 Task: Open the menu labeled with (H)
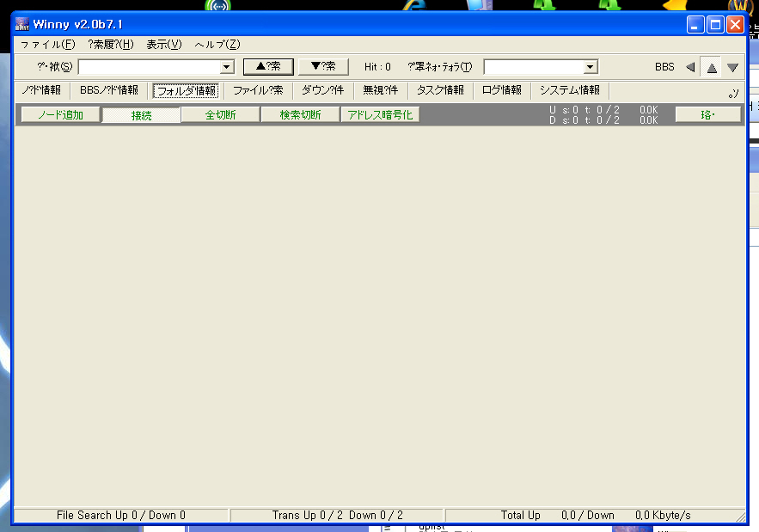[111, 45]
